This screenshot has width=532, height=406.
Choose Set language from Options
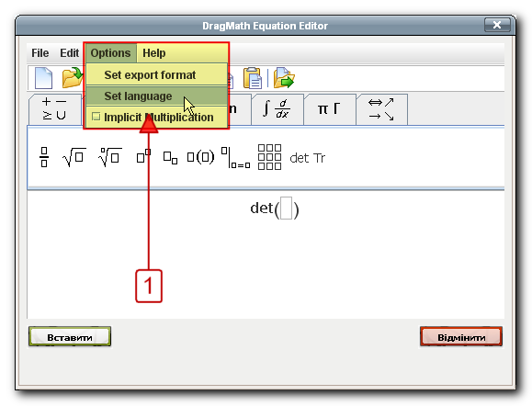(x=156, y=96)
